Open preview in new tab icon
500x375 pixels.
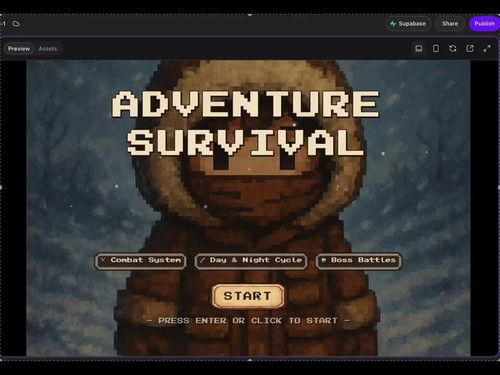(x=470, y=49)
